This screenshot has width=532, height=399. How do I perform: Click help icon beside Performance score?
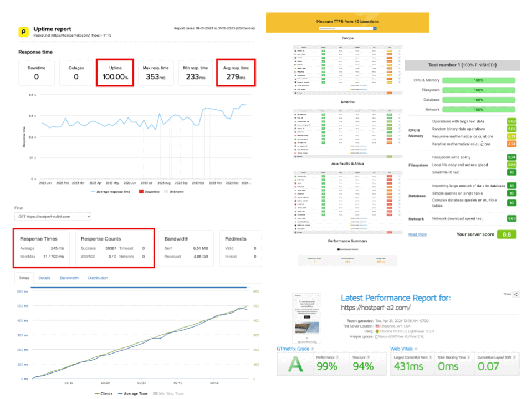coord(337,357)
